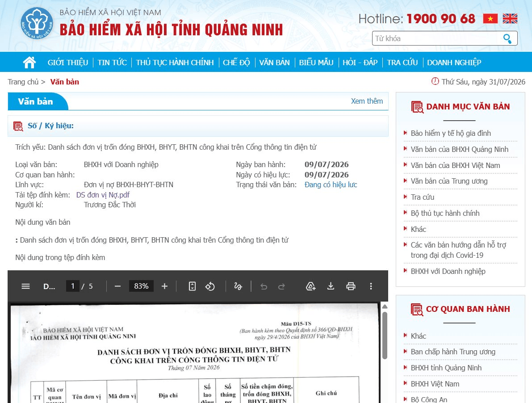
Task: Save PDF to Google Drive icon
Action: pos(310,286)
